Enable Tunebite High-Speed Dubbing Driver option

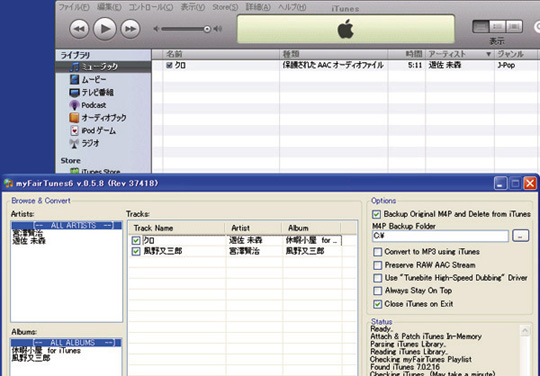378,278
